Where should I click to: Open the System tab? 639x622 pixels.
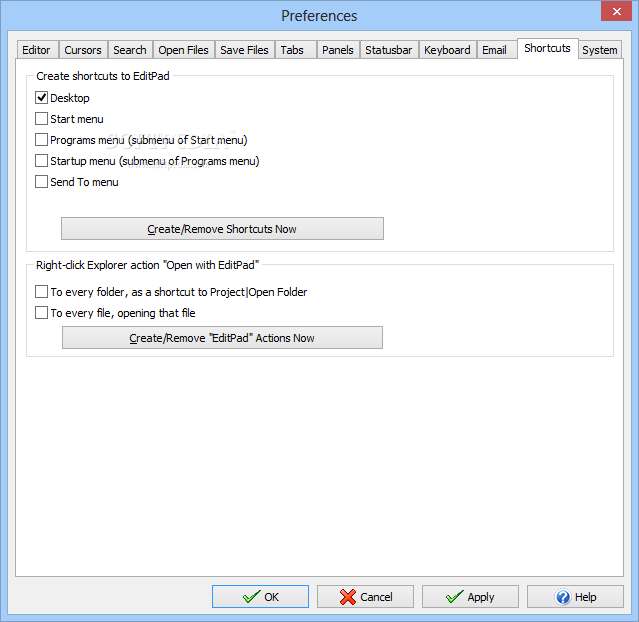pos(600,50)
